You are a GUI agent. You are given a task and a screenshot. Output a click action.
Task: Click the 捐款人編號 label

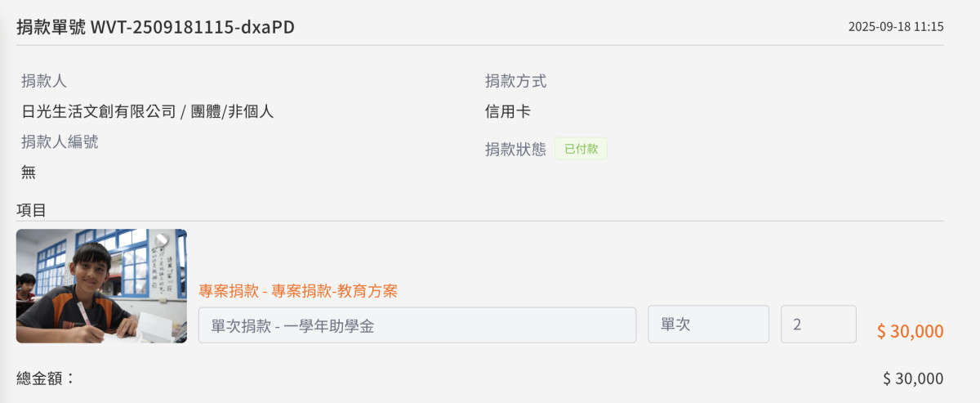[60, 141]
